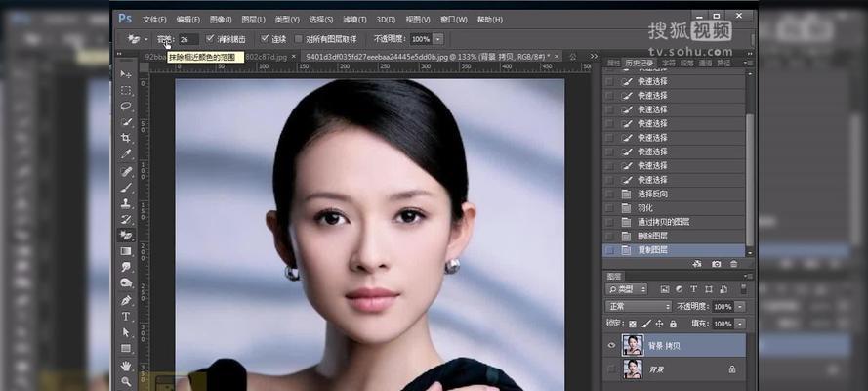Toggle the 连续 contiguous checkbox

265,39
